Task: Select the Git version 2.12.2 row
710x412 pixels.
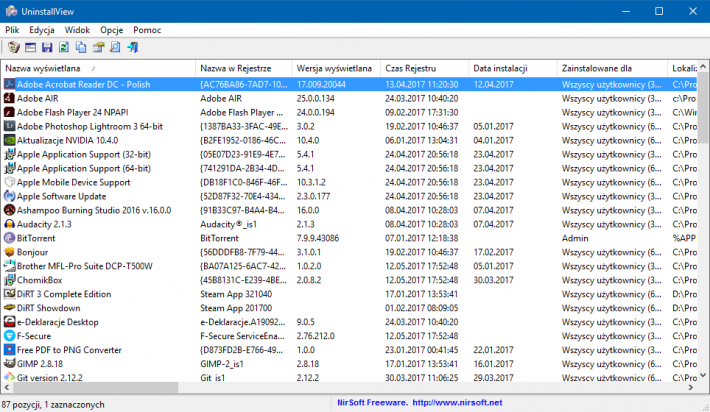Action: pos(349,378)
